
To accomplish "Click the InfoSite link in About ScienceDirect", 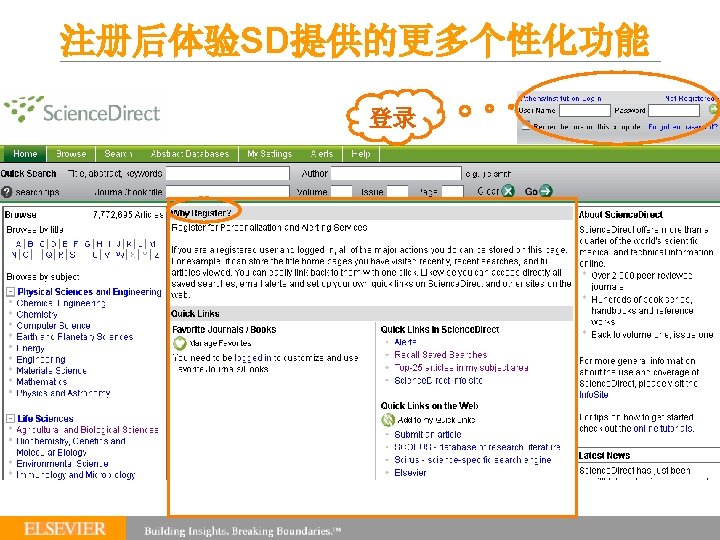I will [594, 395].
